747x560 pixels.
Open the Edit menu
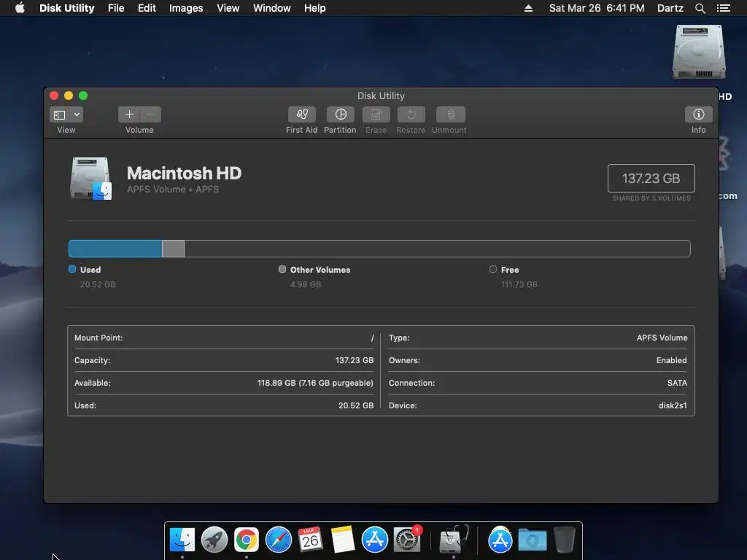click(147, 8)
